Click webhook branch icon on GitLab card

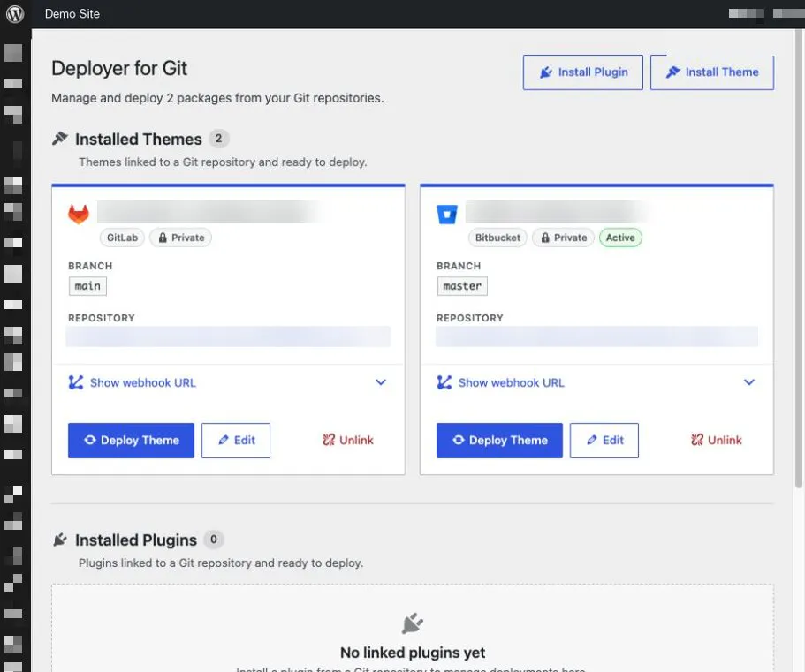point(75,382)
